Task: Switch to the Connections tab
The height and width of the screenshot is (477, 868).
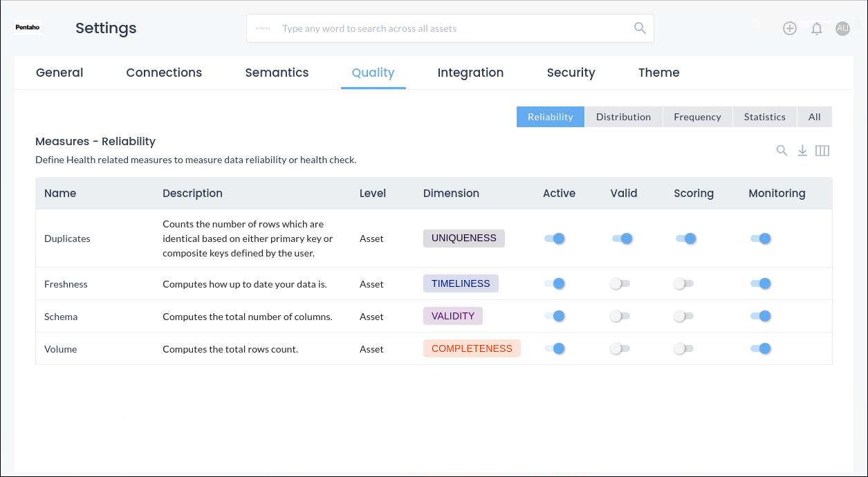Action: coord(164,73)
